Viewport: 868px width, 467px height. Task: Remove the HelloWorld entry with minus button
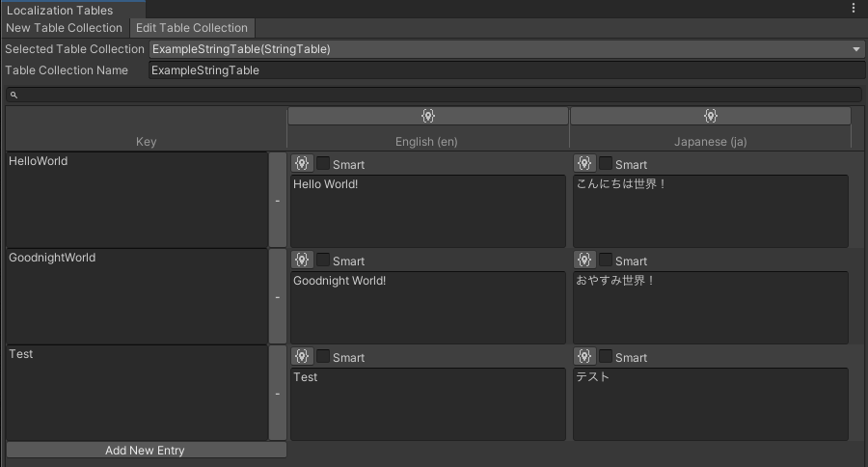click(278, 201)
